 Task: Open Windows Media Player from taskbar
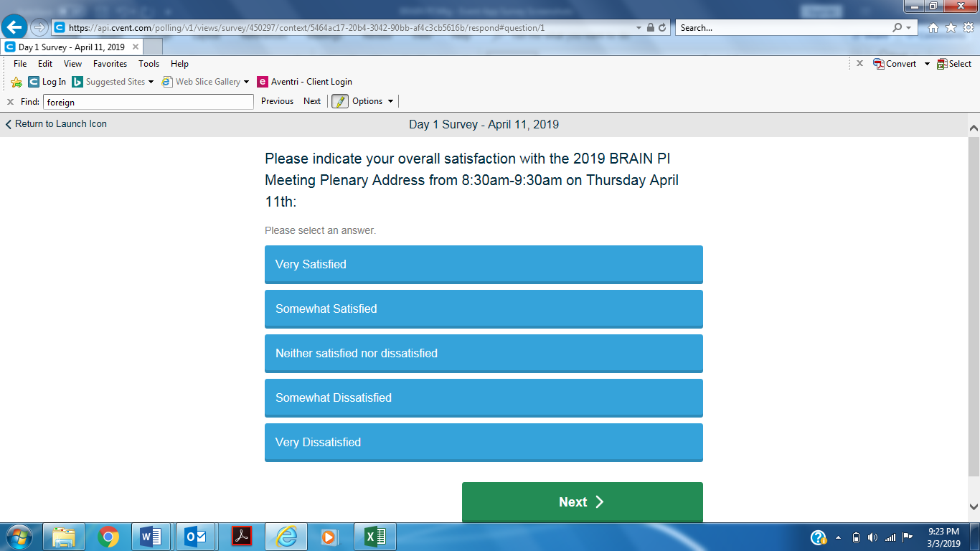329,537
